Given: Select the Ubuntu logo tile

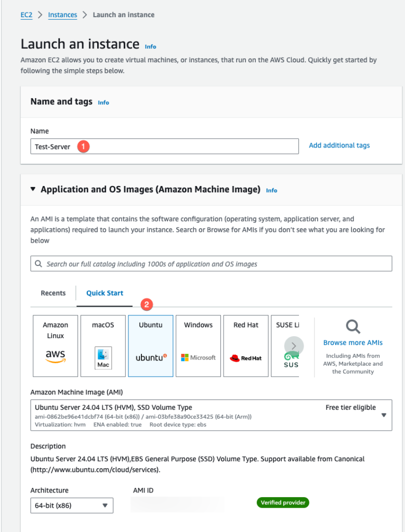Looking at the screenshot, I should [x=151, y=345].
